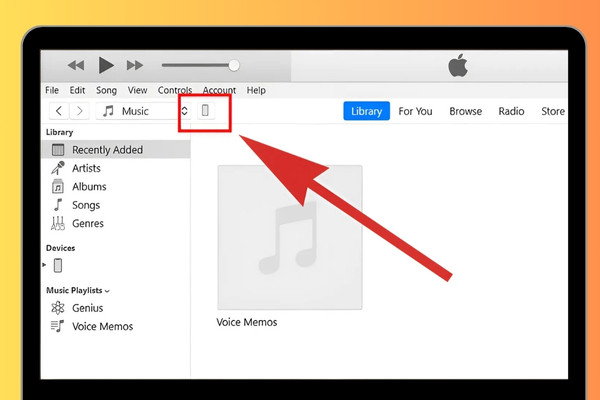The height and width of the screenshot is (400, 600).
Task: Open Voice Memos playlist in sidebar
Action: [116, 326]
